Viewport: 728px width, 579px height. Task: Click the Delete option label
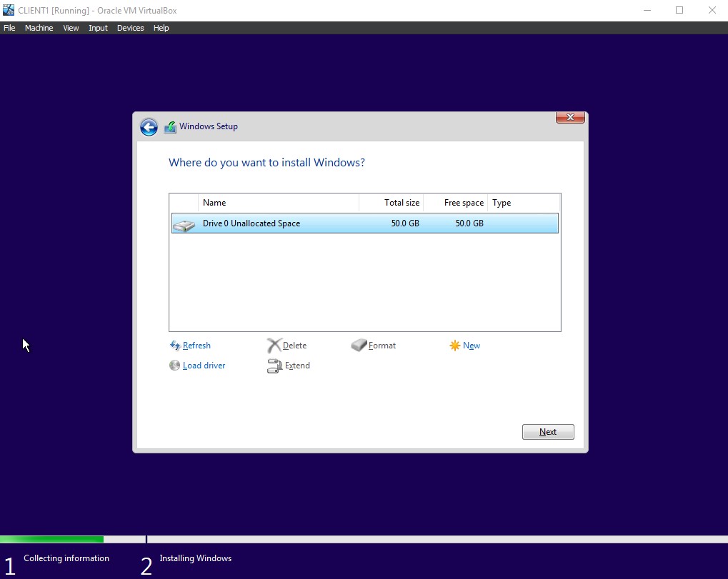click(294, 345)
